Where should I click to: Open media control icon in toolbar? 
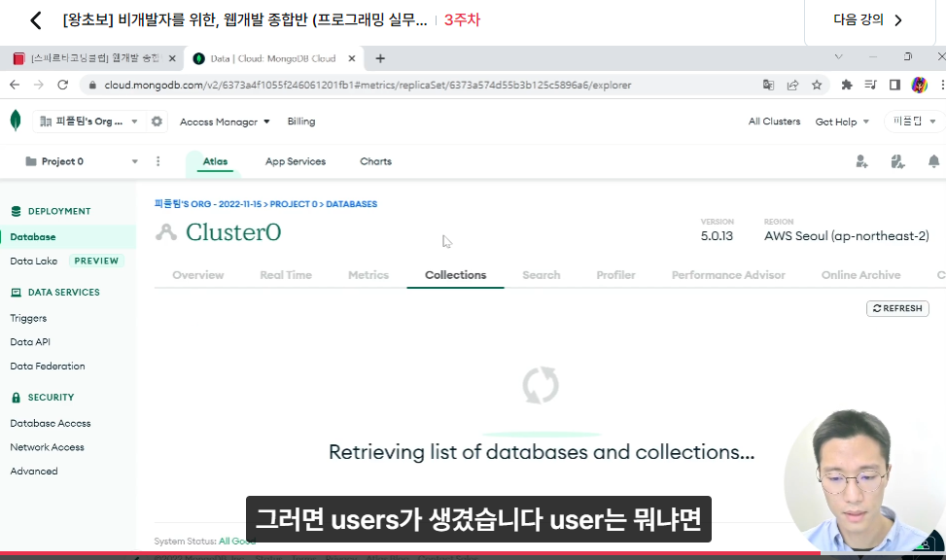pyautogui.click(x=870, y=86)
